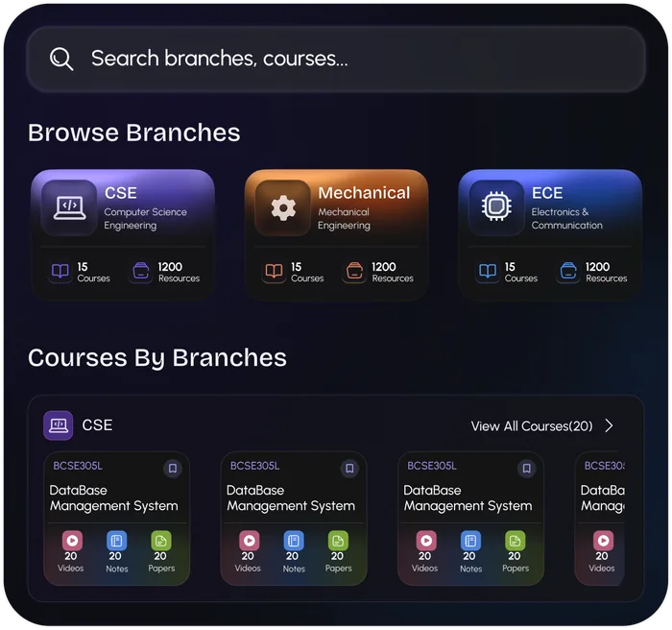This screenshot has width=672, height=630.
Task: Open the ECE branch chip icon
Action: point(496,207)
